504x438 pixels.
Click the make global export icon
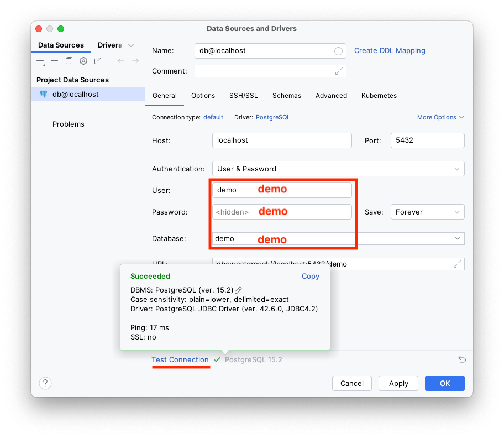(x=98, y=61)
